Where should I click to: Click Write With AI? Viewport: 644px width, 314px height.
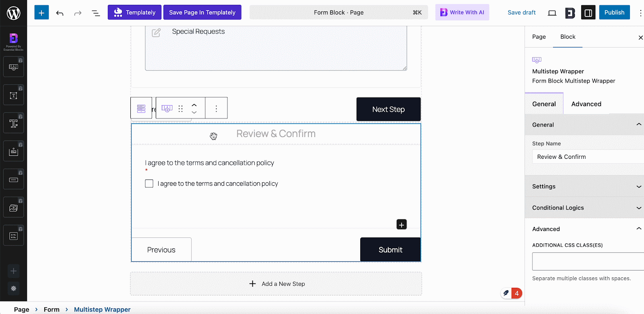click(x=462, y=12)
